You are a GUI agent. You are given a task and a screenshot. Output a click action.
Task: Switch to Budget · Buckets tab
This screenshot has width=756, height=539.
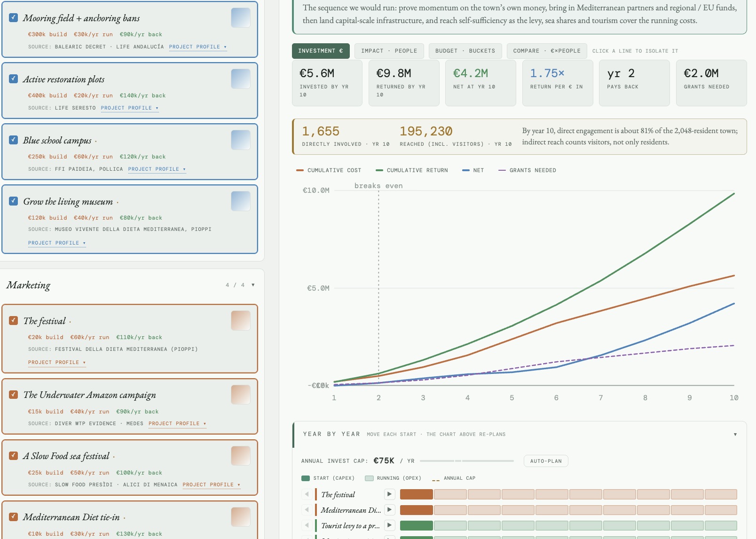(465, 51)
